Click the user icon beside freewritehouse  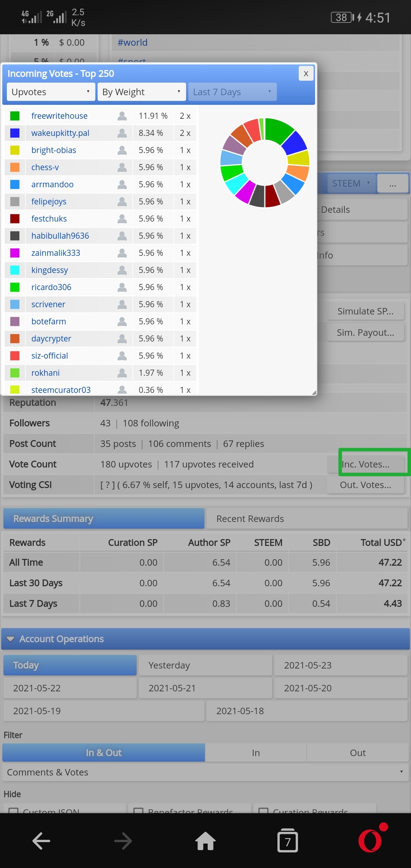click(x=122, y=116)
